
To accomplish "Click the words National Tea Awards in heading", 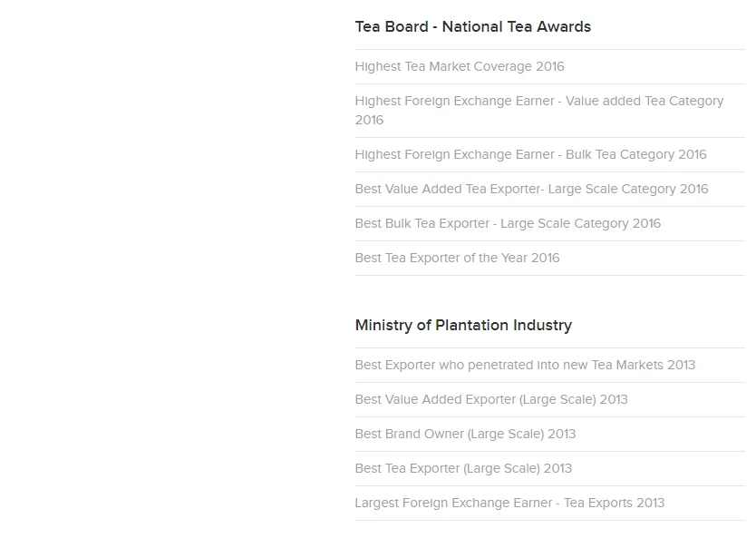I will 517,27.
